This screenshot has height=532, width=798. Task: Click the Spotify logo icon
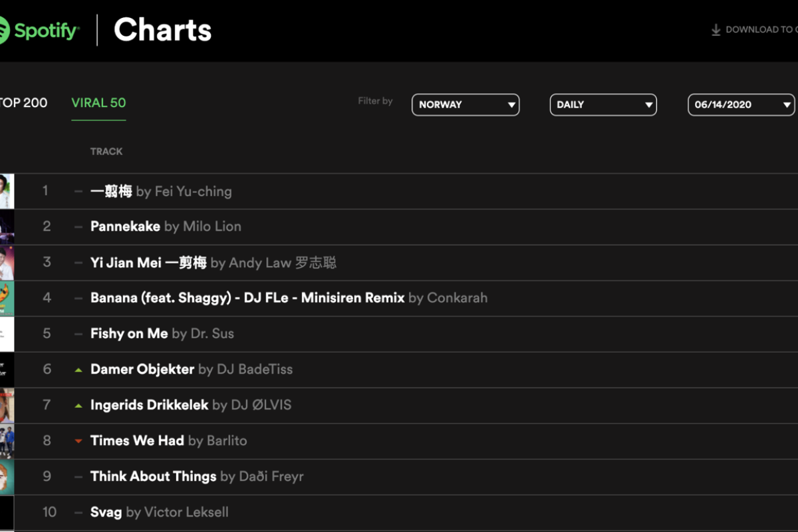(x=3, y=31)
